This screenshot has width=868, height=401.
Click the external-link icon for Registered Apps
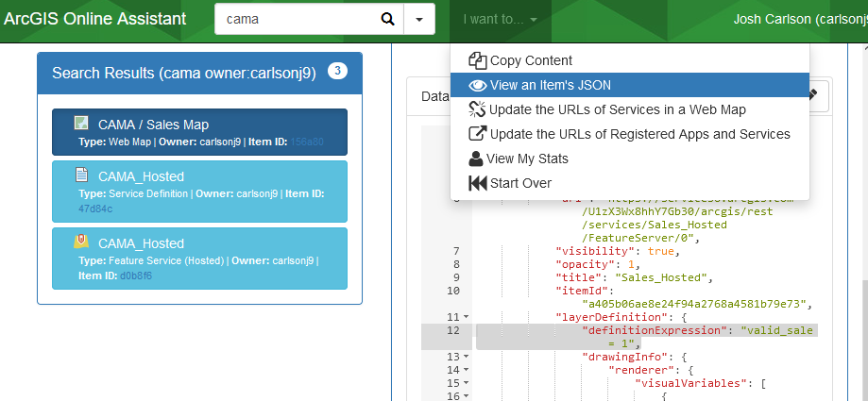click(x=478, y=134)
